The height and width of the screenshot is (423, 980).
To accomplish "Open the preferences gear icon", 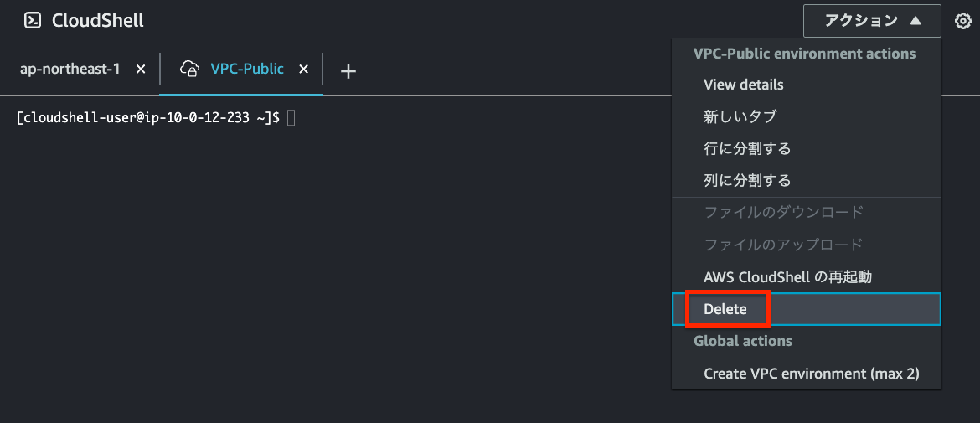I will (962, 21).
